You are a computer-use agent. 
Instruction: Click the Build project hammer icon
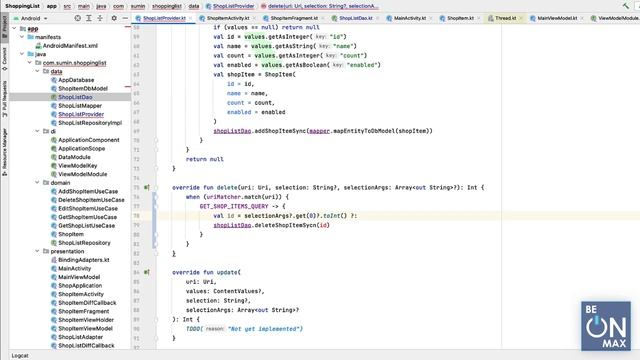(626, 6)
